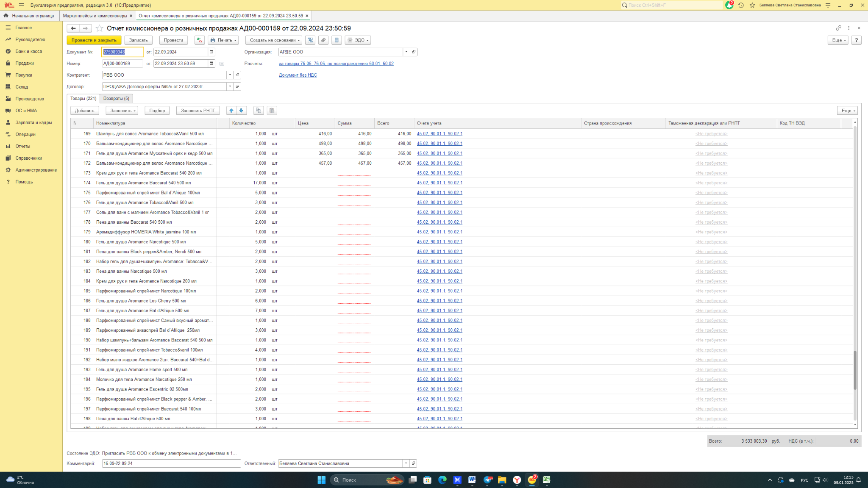Open help question mark button
This screenshot has height=488, width=868.
pyautogui.click(x=857, y=40)
